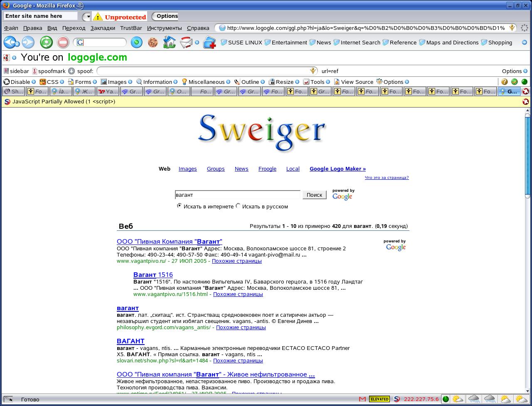Open the Справка menu
Image resolution: width=532 pixels, height=406 pixels.
click(x=198, y=28)
